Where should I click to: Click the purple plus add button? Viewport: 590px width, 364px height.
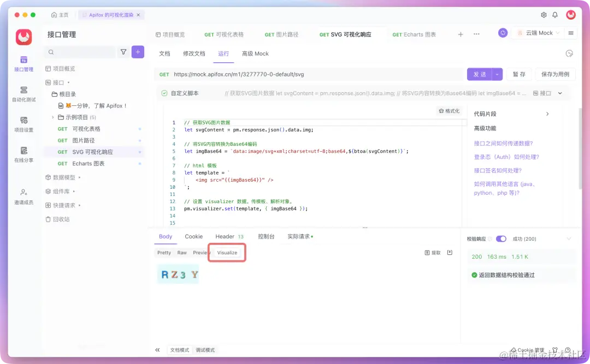(138, 52)
